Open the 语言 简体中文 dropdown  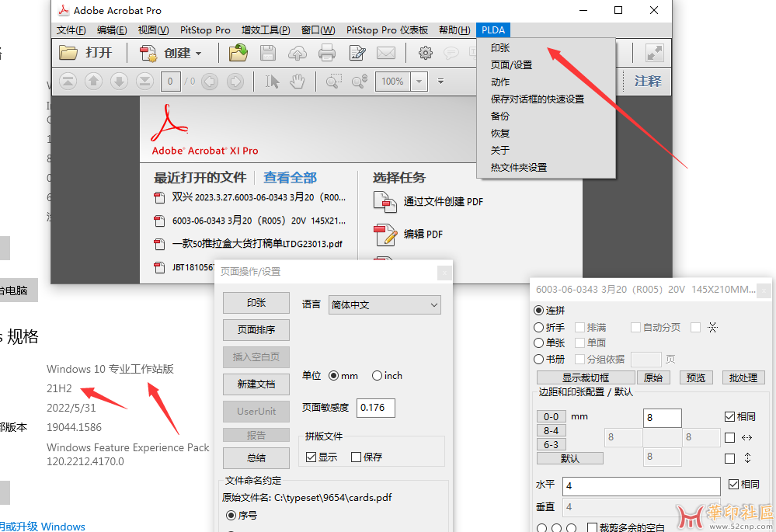(x=385, y=305)
